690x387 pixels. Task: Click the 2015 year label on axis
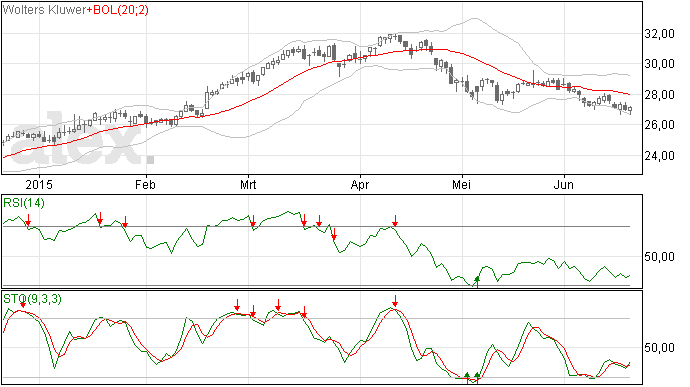pyautogui.click(x=39, y=184)
